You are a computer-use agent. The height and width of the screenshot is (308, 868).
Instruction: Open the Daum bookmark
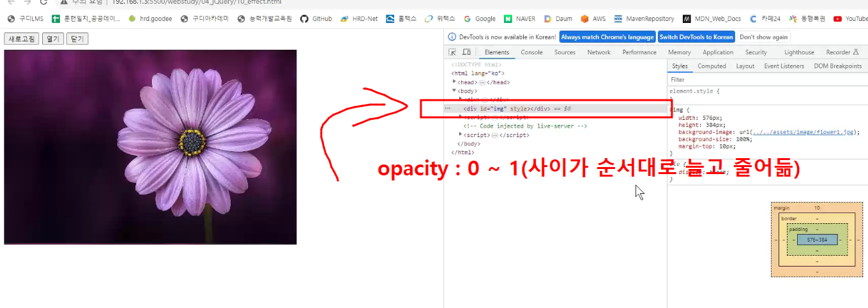pyautogui.click(x=558, y=18)
